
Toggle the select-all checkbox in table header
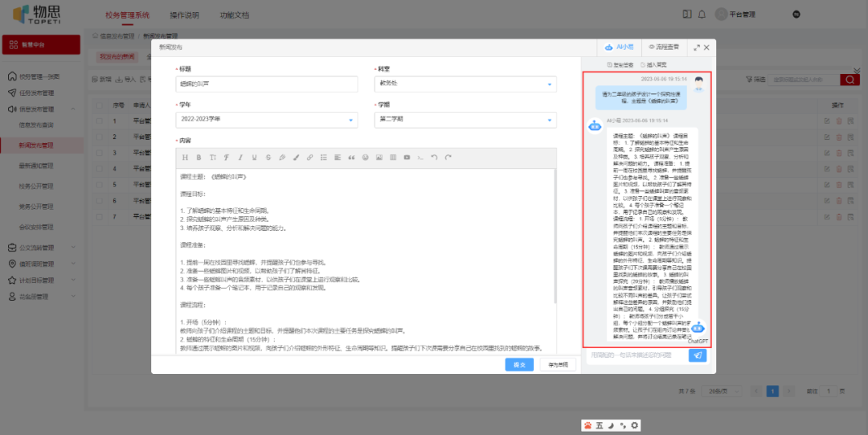(x=99, y=105)
